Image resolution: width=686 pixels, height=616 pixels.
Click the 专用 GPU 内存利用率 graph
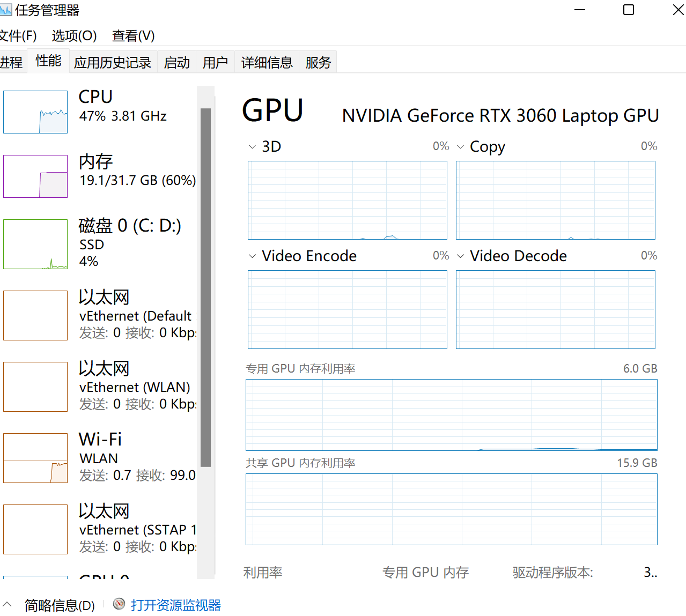click(x=452, y=415)
